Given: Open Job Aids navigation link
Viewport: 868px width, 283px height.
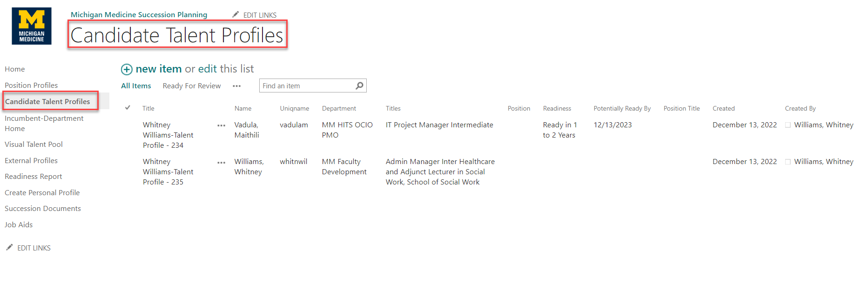Looking at the screenshot, I should (19, 225).
